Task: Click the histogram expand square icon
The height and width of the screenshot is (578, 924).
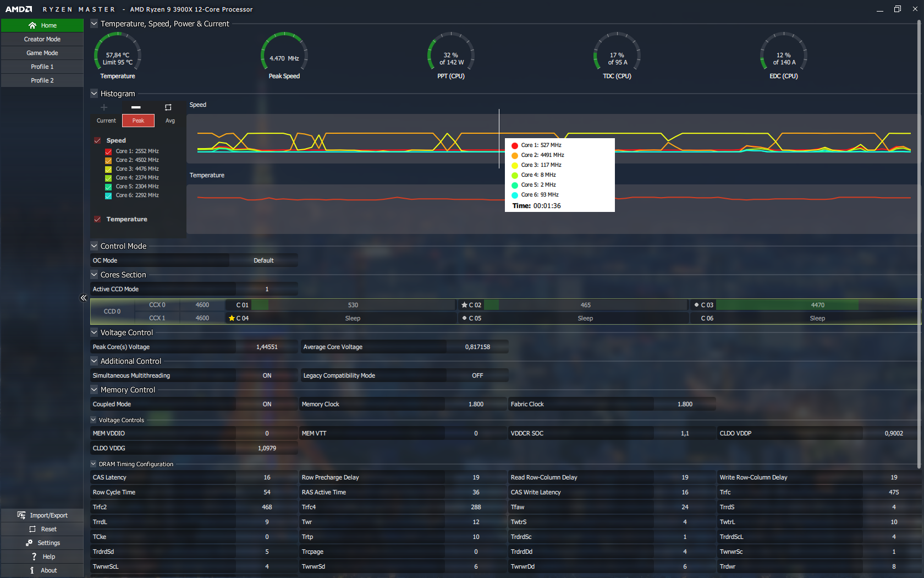Action: [168, 107]
